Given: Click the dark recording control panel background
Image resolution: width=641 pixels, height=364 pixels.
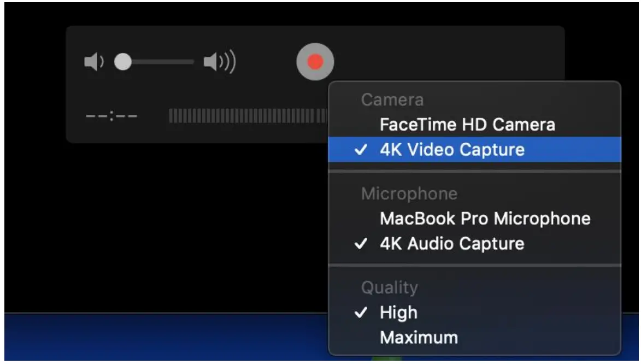Looking at the screenshot, I should coord(164,87).
